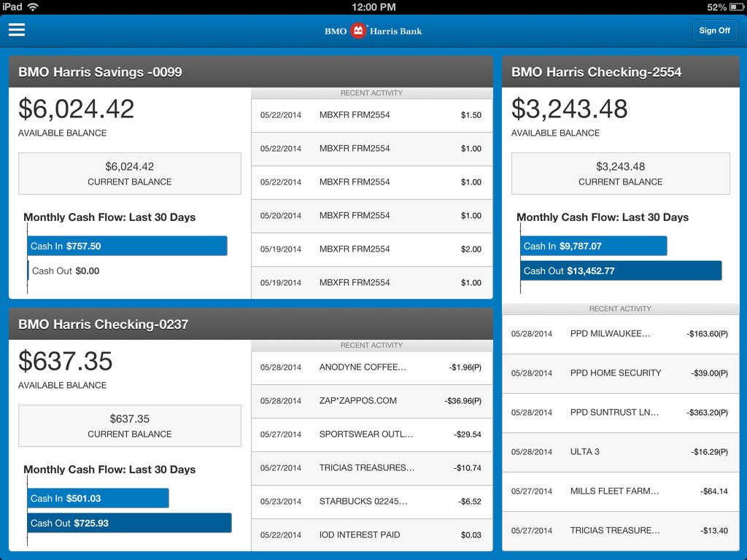The width and height of the screenshot is (747, 560).
Task: Select the $6,024.42 available balance
Action: (76, 109)
